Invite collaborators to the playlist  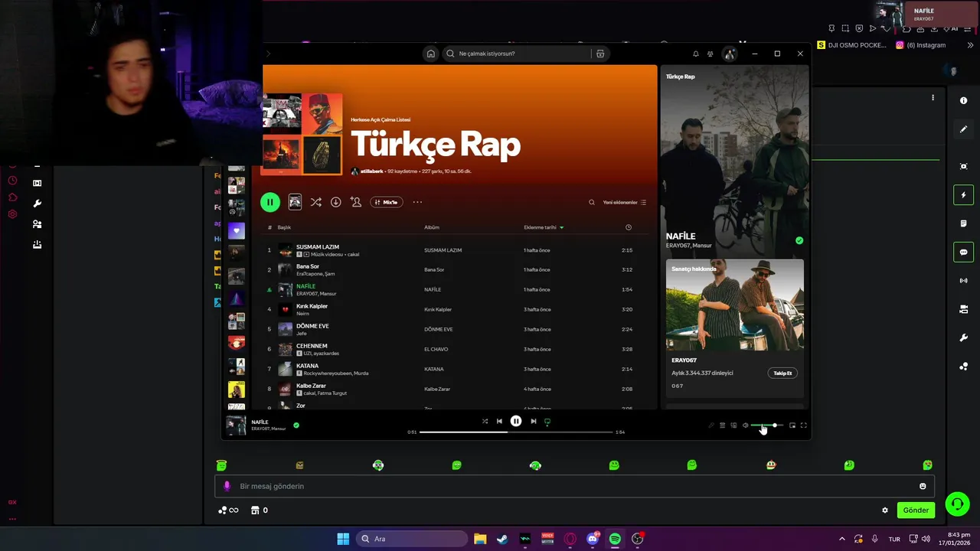(x=356, y=202)
